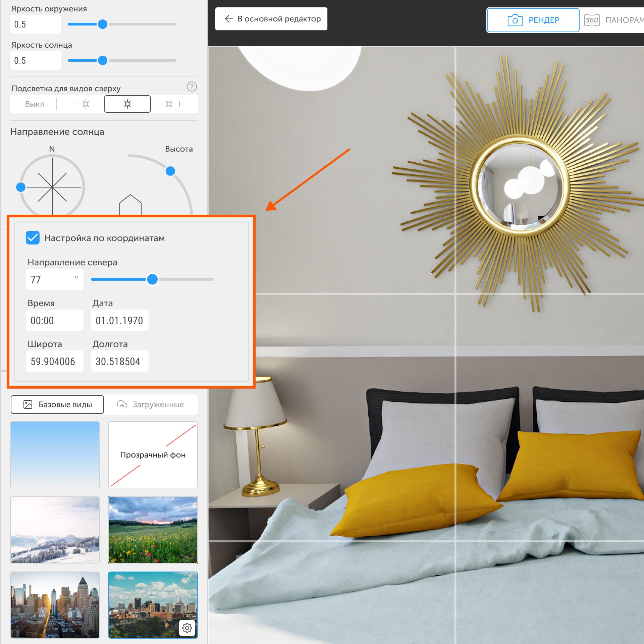Click the Яркость солнца slider handle
644x644 pixels.
click(103, 60)
